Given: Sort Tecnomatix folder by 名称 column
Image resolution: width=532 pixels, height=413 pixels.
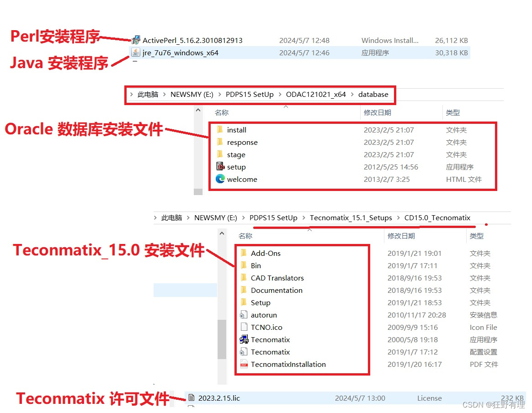Looking at the screenshot, I should point(245,236).
